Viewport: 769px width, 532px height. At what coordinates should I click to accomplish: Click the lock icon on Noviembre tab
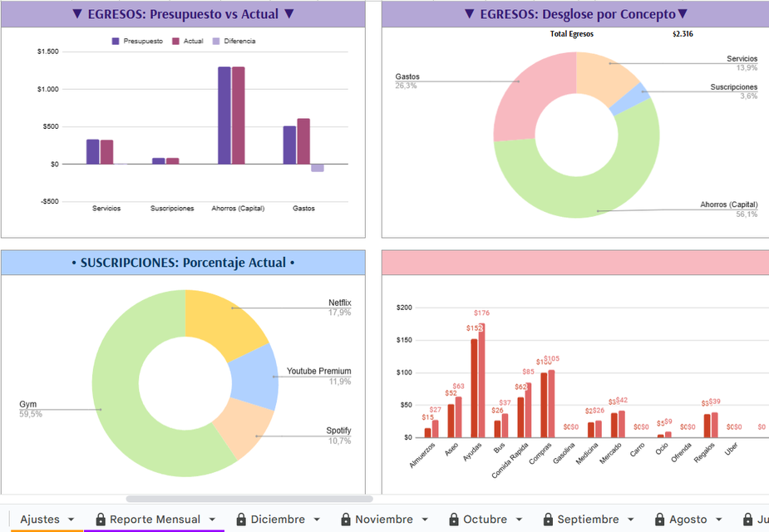click(x=345, y=520)
